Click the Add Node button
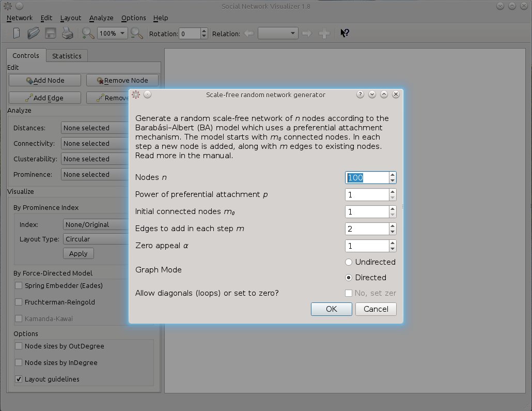Screen dimensions: 532x411 coord(45,81)
